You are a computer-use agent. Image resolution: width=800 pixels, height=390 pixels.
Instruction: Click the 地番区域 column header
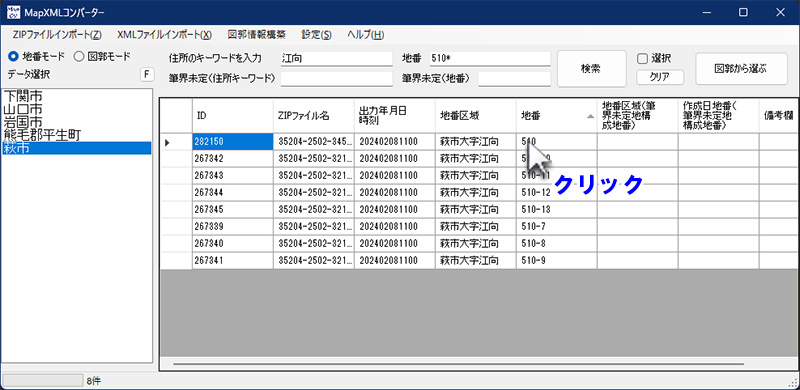pyautogui.click(x=476, y=116)
